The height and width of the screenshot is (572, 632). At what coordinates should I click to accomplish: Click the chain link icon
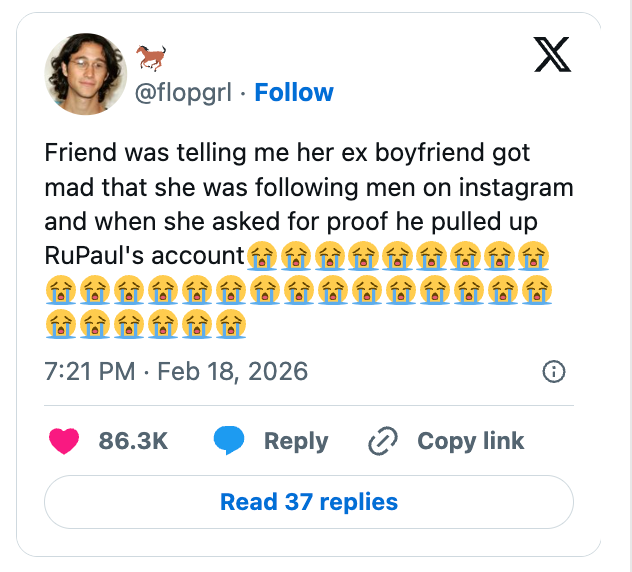[x=383, y=441]
